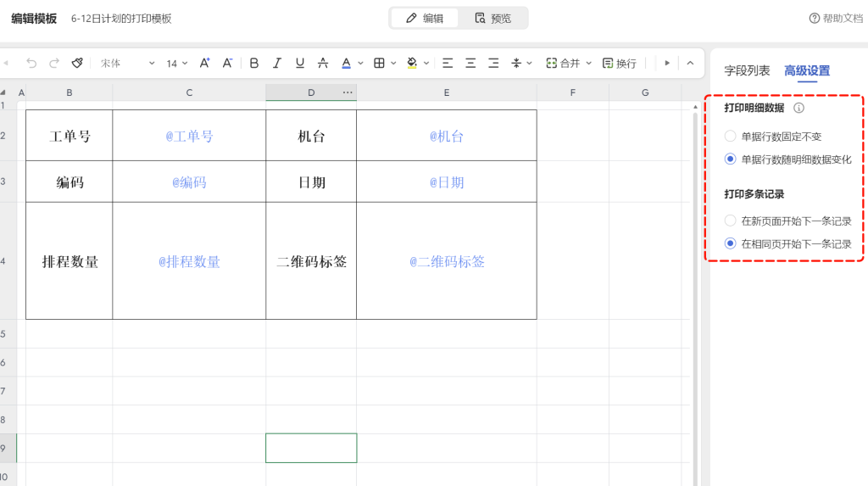This screenshot has width=868, height=486.
Task: Align text left
Action: [x=448, y=63]
